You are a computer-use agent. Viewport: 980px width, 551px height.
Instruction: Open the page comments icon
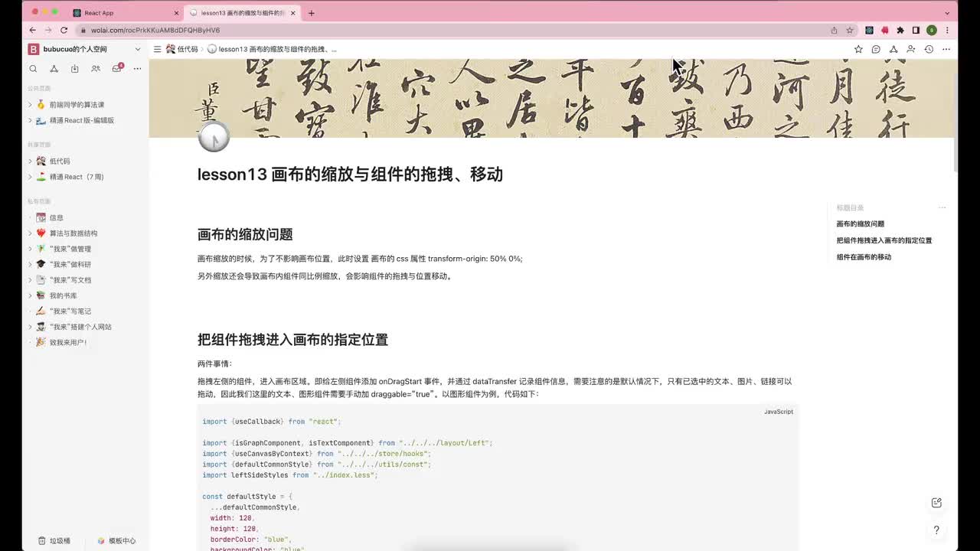click(x=876, y=49)
